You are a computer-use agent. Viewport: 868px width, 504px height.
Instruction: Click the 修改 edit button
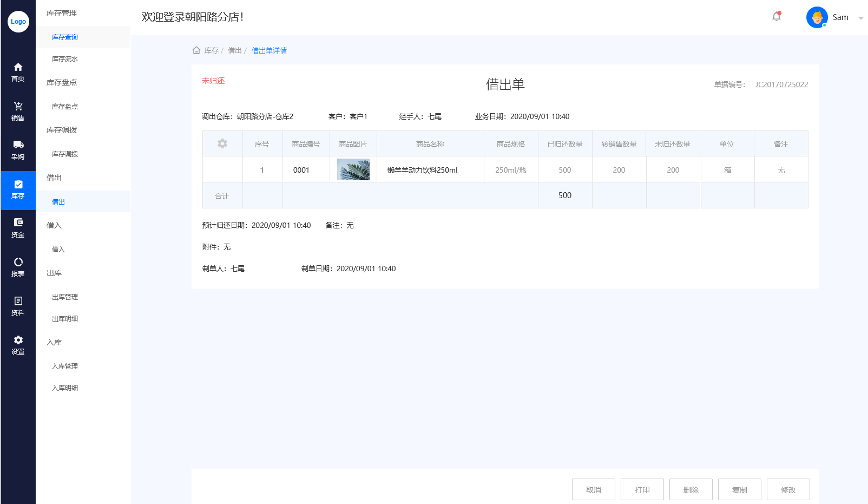[788, 489]
